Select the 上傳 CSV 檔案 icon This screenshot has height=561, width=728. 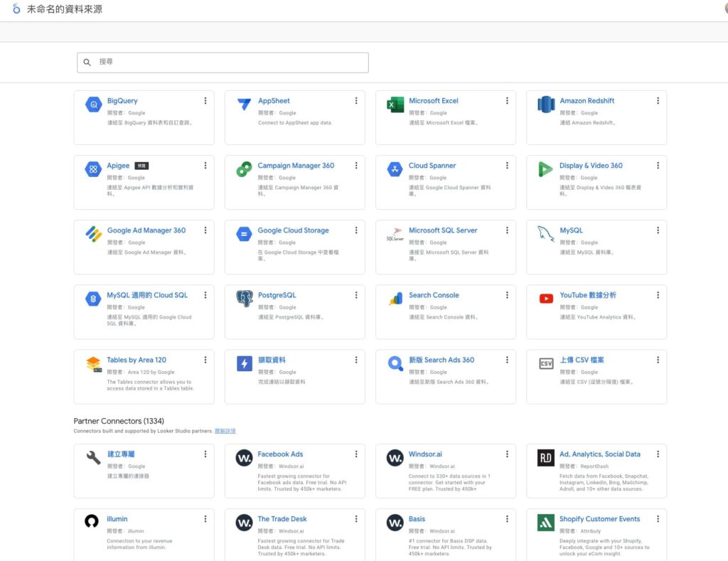[x=546, y=363]
